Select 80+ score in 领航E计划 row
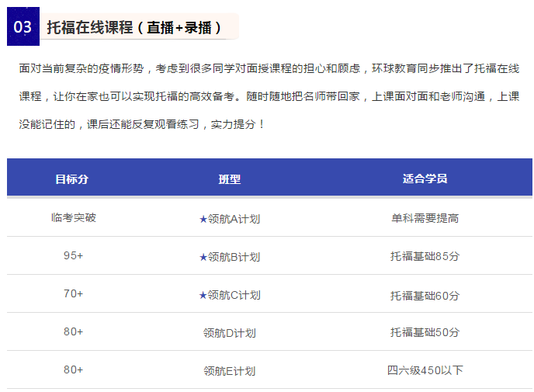The width and height of the screenshot is (534, 392). 73,369
